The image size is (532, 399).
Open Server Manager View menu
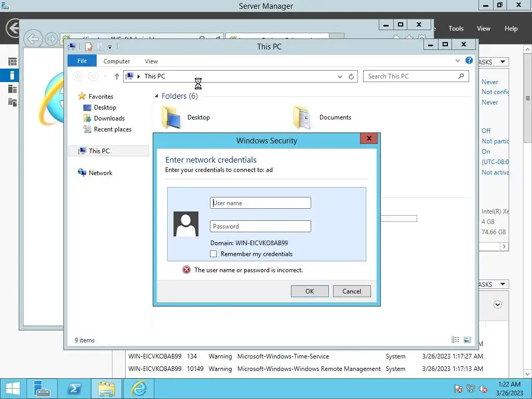[x=483, y=29]
